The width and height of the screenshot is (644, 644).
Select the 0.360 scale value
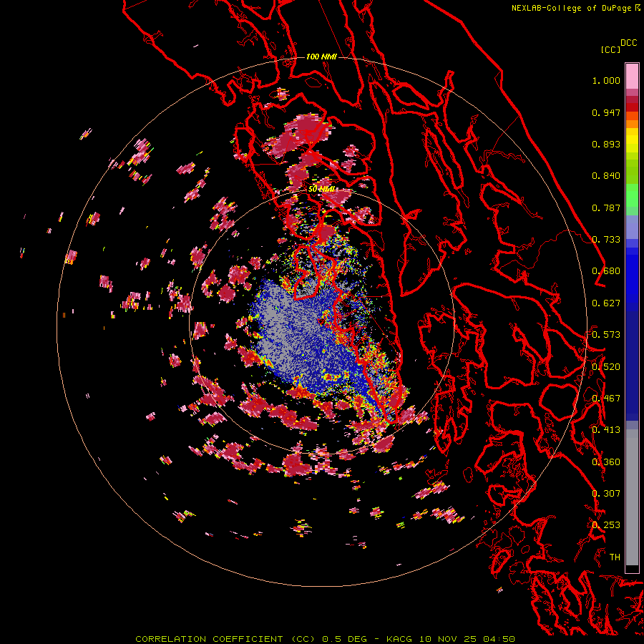coord(606,462)
